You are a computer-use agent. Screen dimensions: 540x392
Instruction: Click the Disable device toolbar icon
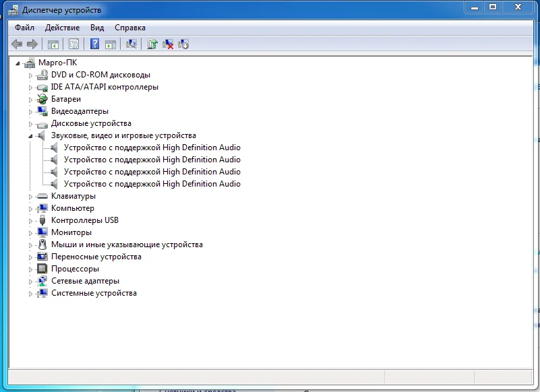point(183,44)
